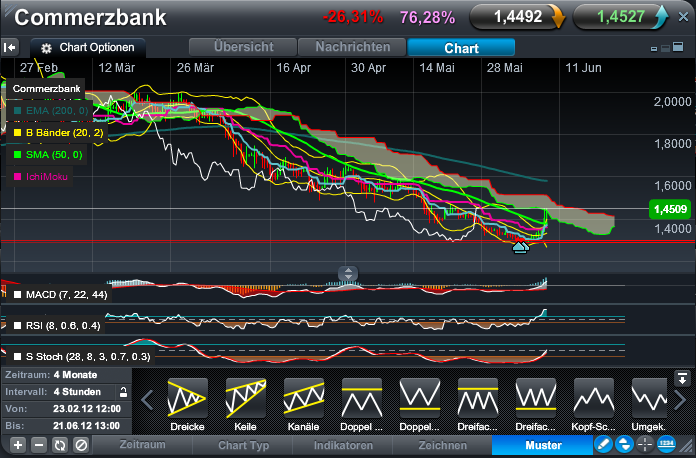
Task: Click the large window size icon
Action: click(x=678, y=47)
